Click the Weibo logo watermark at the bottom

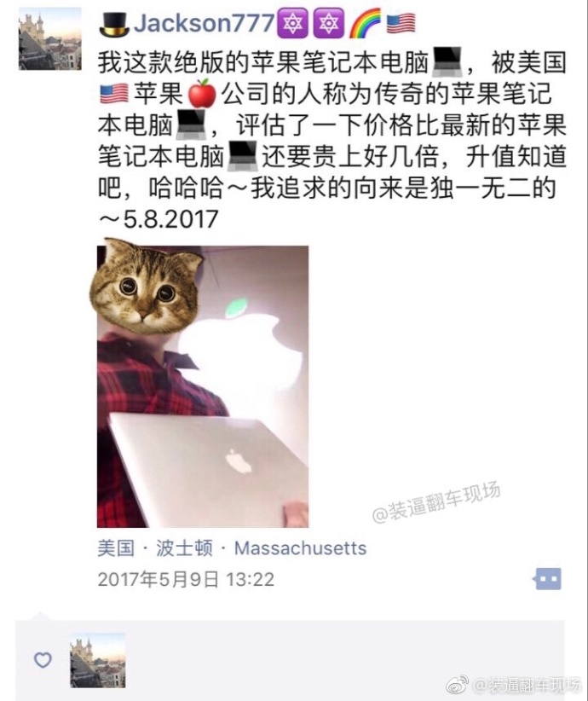458,684
